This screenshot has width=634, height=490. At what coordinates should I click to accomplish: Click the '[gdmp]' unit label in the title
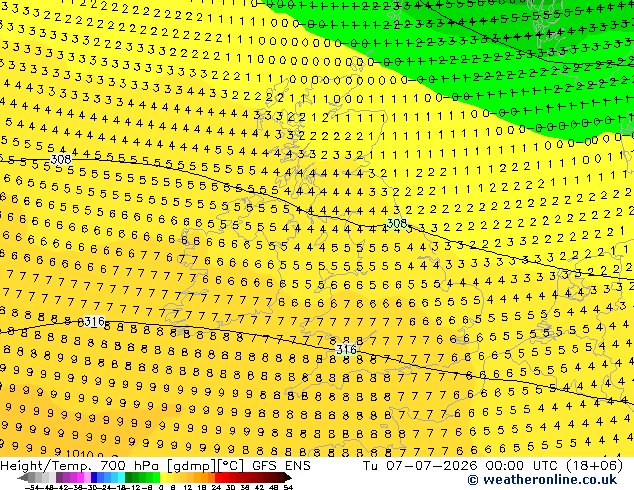click(x=191, y=466)
